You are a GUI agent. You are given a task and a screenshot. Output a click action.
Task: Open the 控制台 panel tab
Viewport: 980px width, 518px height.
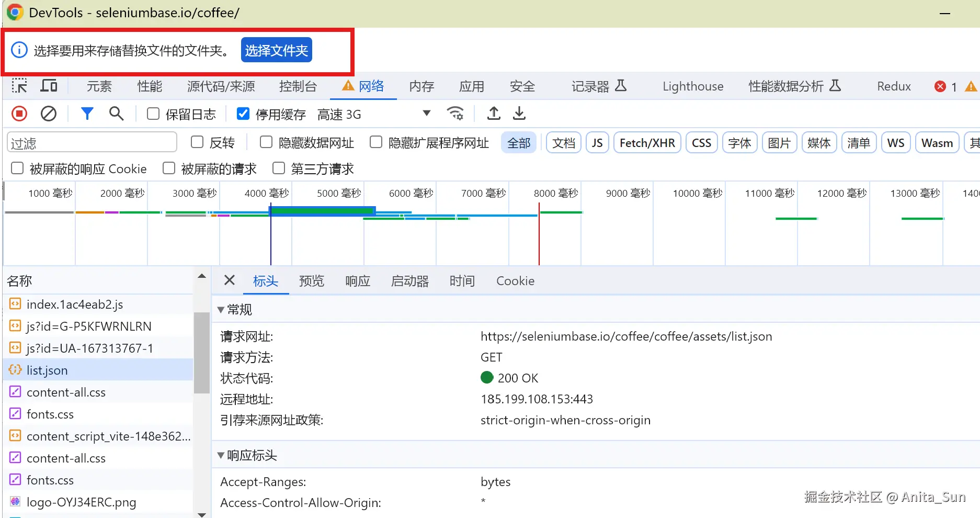(298, 86)
